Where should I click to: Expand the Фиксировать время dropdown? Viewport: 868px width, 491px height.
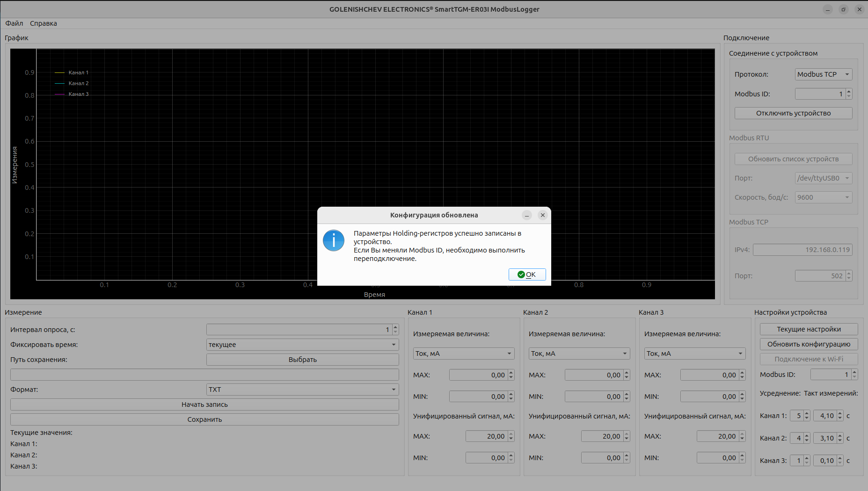[302, 345]
